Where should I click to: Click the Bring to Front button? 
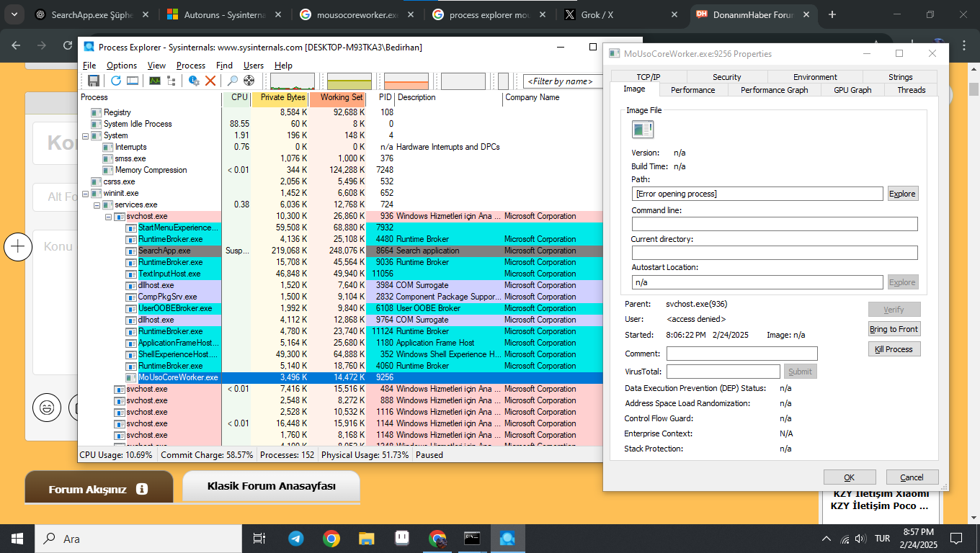click(x=894, y=329)
